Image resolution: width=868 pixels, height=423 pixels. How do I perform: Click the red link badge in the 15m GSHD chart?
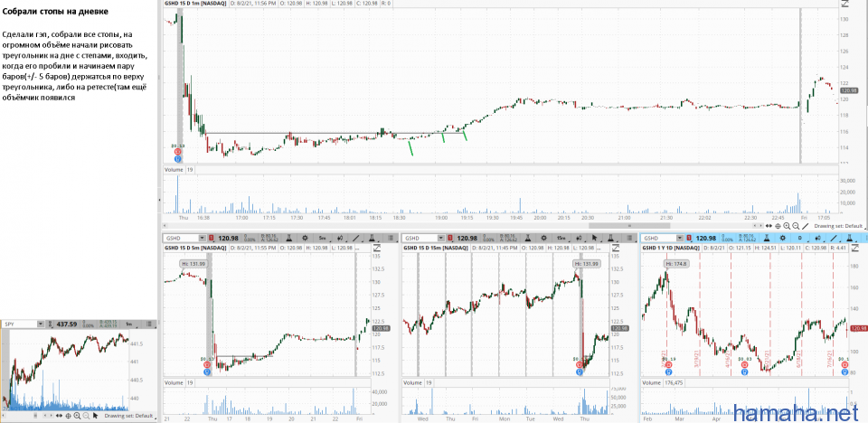(450, 238)
